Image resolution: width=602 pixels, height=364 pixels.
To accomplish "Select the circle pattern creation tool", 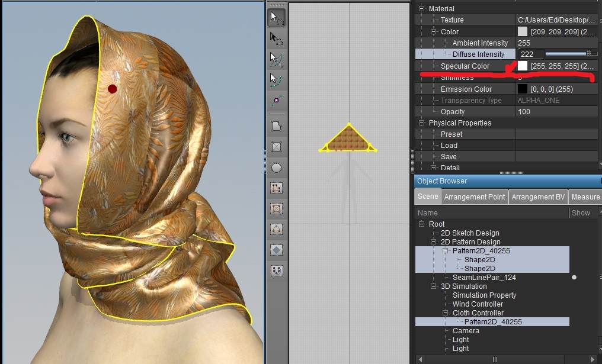I will click(x=277, y=167).
